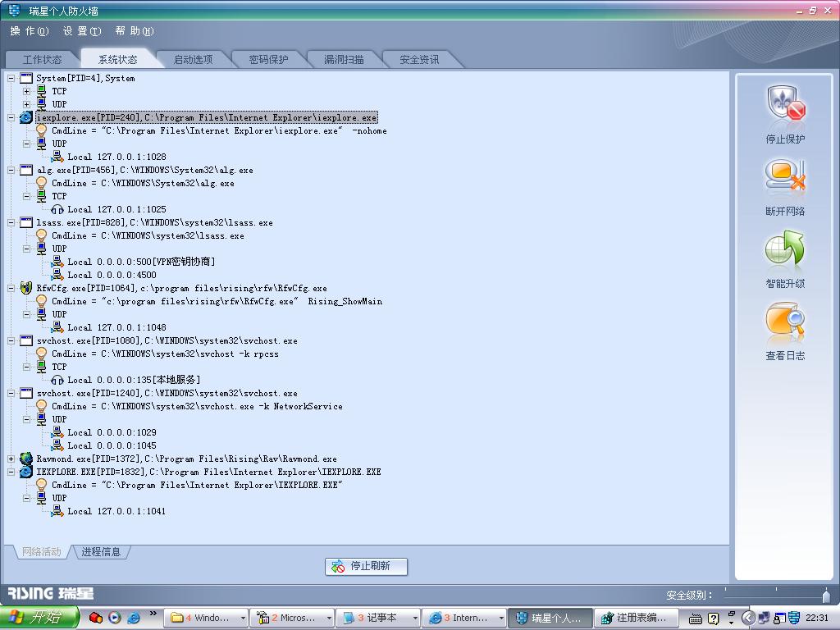Viewport: 840px width, 630px height.
Task: Open the 设置(T) menu
Action: [x=82, y=31]
